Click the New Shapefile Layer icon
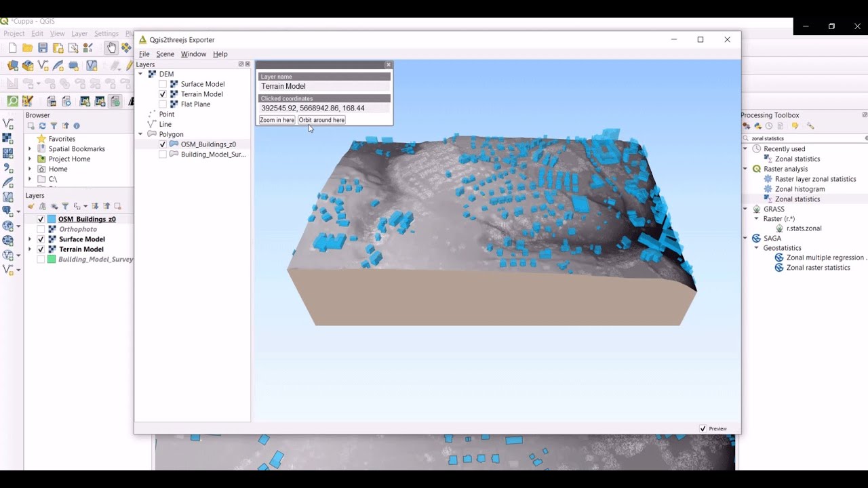 (x=43, y=66)
